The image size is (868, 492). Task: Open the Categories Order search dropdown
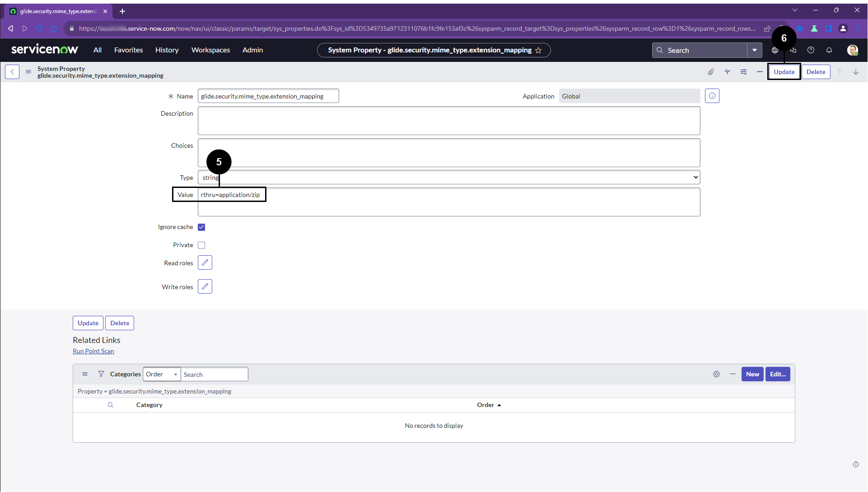coord(162,374)
